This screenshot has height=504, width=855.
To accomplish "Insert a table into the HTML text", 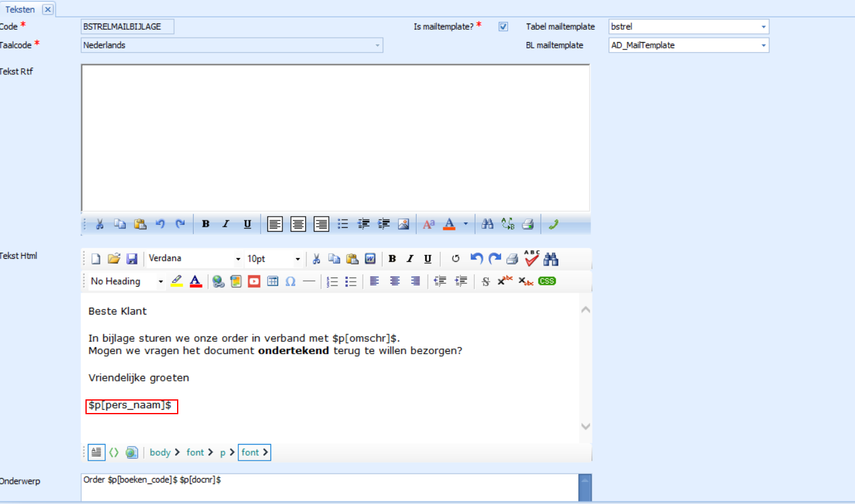I will [272, 282].
